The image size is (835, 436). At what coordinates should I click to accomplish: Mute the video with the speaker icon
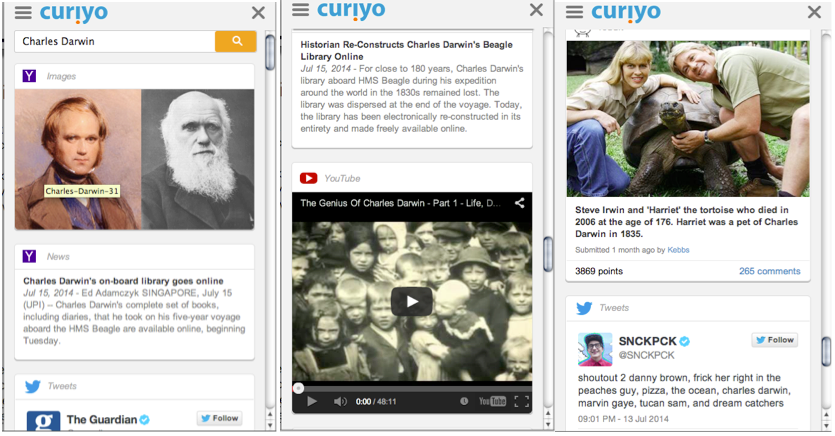[x=340, y=401]
